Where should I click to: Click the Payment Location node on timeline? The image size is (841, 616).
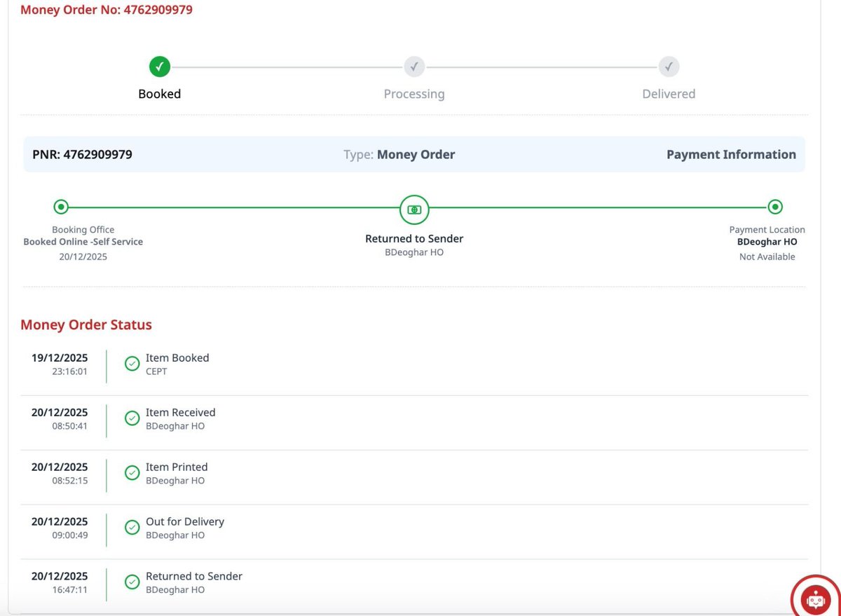pos(774,207)
